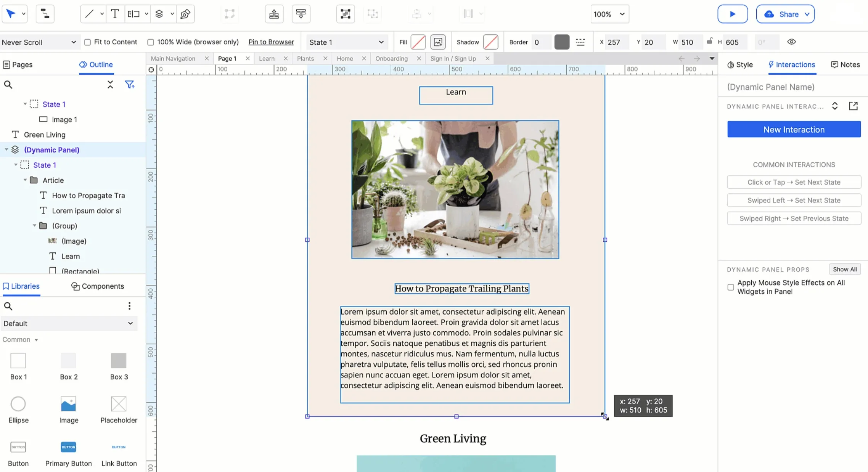
Task: Enable Apply Mouse Style Effects checkbox
Action: tap(730, 287)
